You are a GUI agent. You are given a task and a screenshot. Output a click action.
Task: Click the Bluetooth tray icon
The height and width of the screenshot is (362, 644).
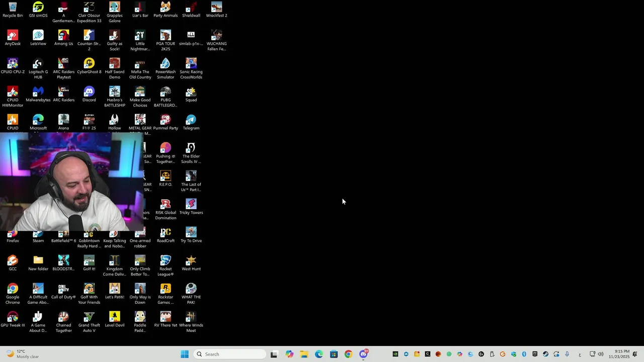[524, 354]
